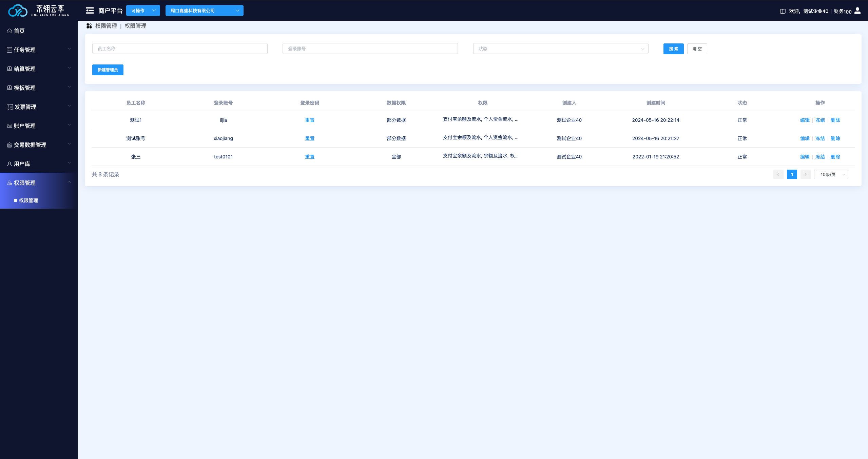
Task: Open 首页 in the sidebar
Action: pos(39,31)
